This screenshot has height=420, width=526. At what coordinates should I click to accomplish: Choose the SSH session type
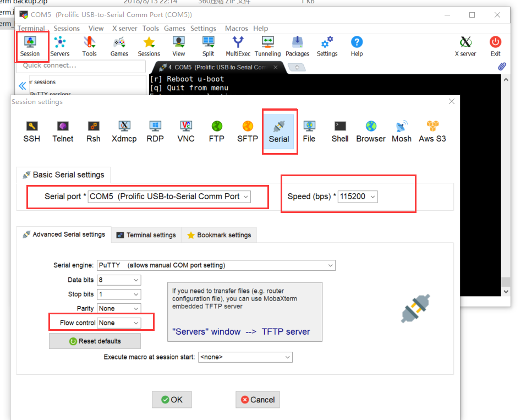point(31,132)
